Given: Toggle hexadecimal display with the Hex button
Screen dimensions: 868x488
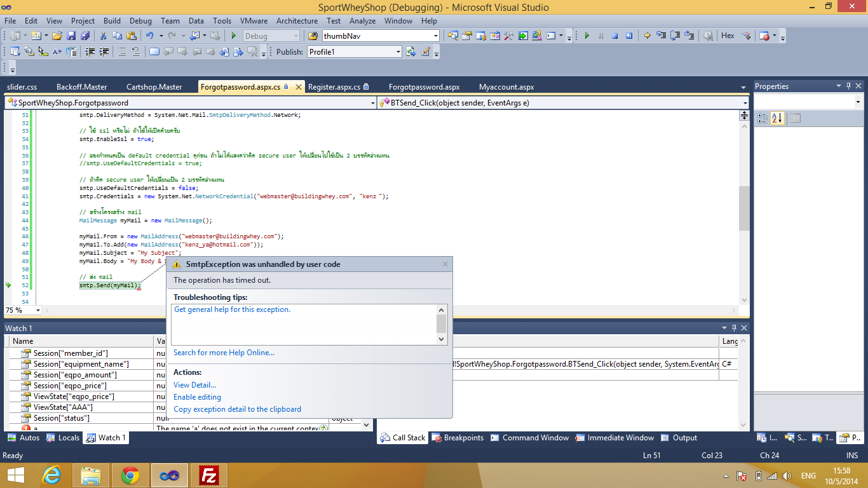Looking at the screenshot, I should coord(728,36).
